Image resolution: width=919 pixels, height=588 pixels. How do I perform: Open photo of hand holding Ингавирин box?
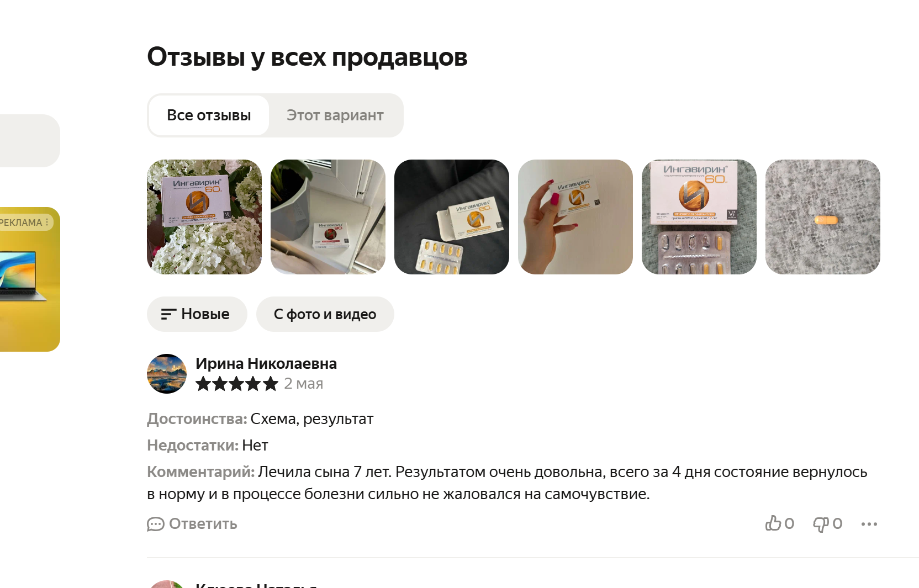pos(575,217)
